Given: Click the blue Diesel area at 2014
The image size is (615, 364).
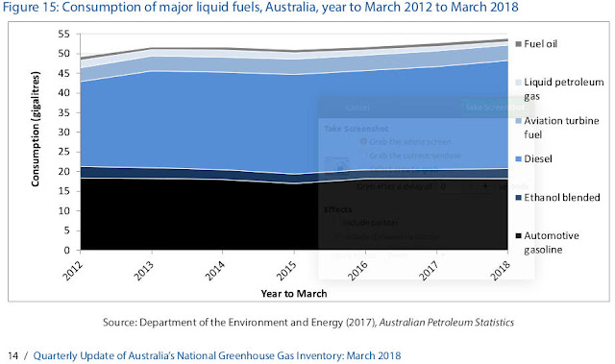Looking at the screenshot, I should click(223, 121).
